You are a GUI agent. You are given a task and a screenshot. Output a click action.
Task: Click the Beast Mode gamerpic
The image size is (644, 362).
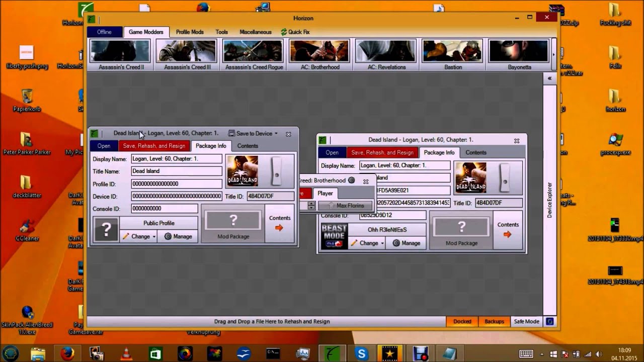(x=334, y=236)
